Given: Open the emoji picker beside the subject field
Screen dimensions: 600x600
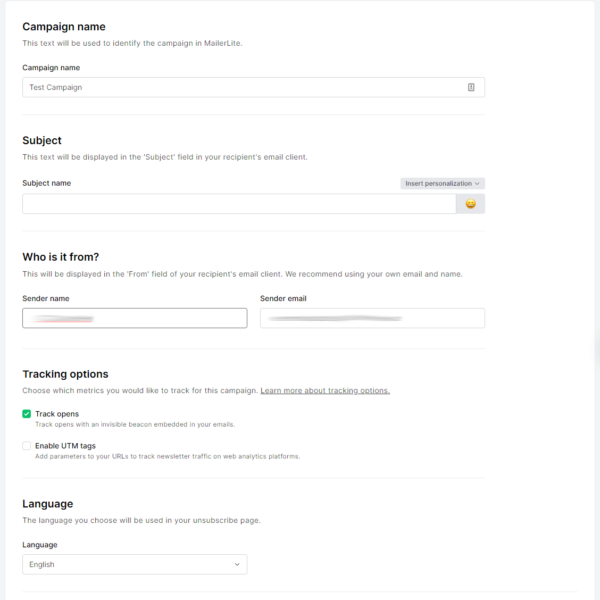Looking at the screenshot, I should (x=471, y=204).
